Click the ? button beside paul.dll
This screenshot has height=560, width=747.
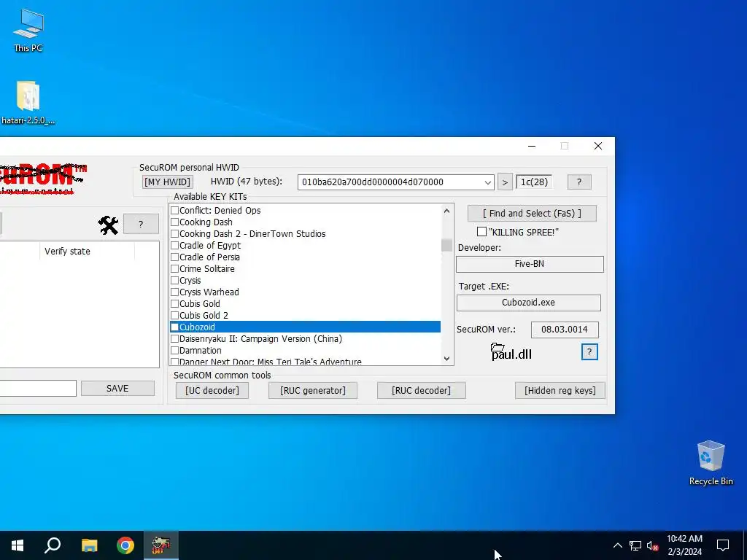tap(589, 352)
